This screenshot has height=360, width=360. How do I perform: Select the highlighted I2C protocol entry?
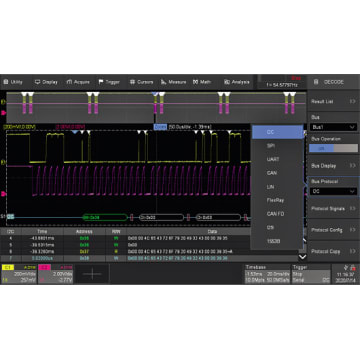[x=277, y=132]
